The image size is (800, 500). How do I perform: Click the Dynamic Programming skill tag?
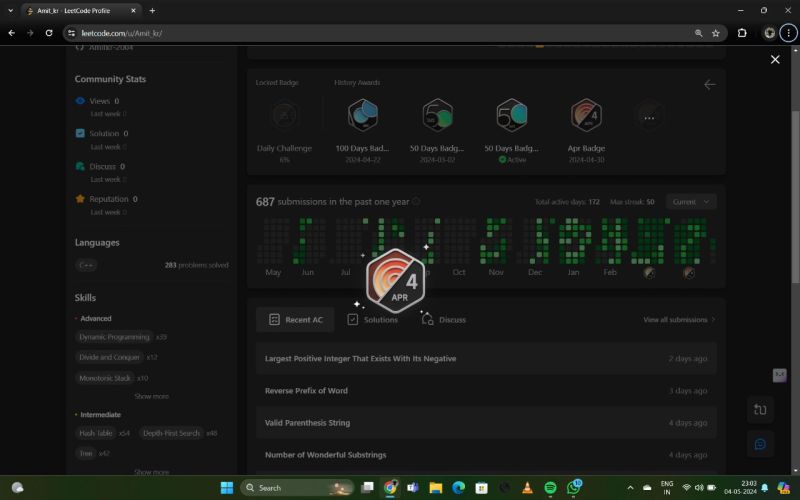(114, 337)
